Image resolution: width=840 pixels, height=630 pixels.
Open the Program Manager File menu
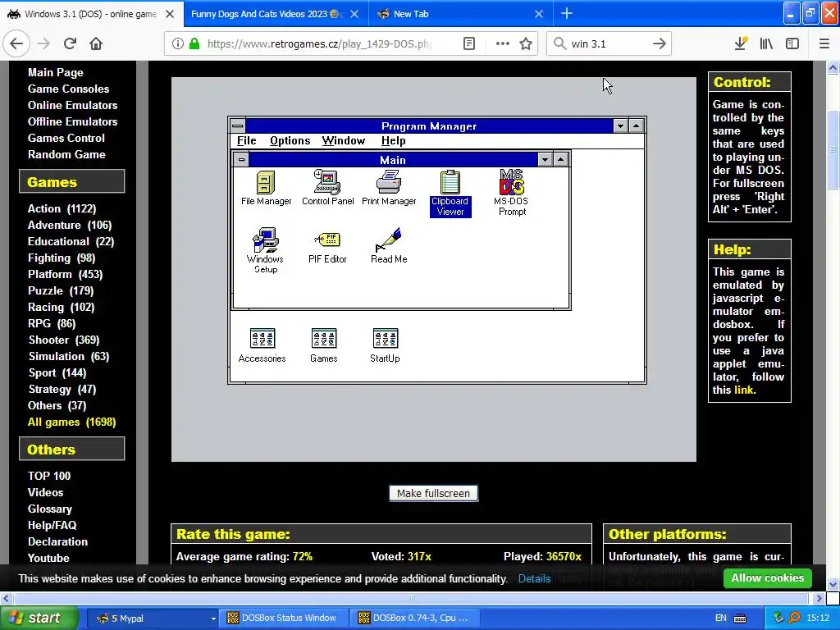246,141
